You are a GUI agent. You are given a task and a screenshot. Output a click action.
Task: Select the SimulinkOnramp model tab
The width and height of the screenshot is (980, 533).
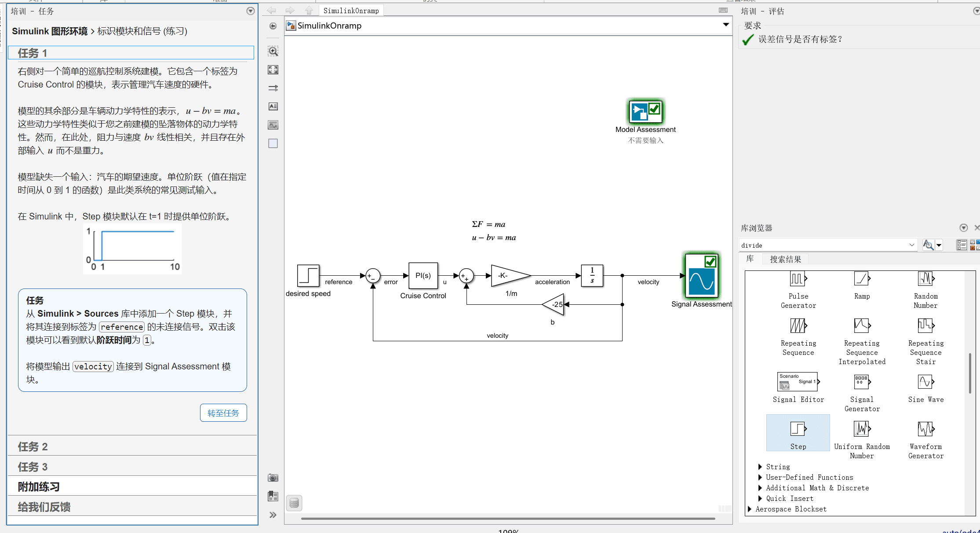coord(351,11)
